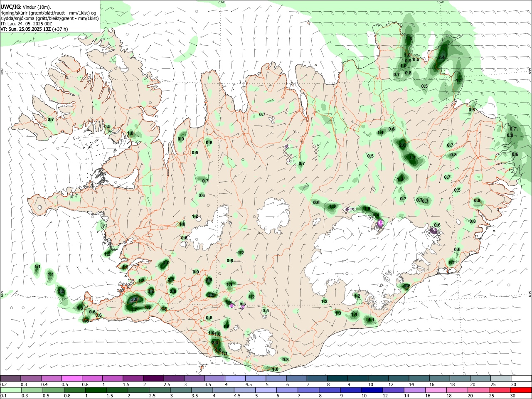
Task: Click the '2.8' precipitation value on southeast coast
Action: tap(407, 286)
